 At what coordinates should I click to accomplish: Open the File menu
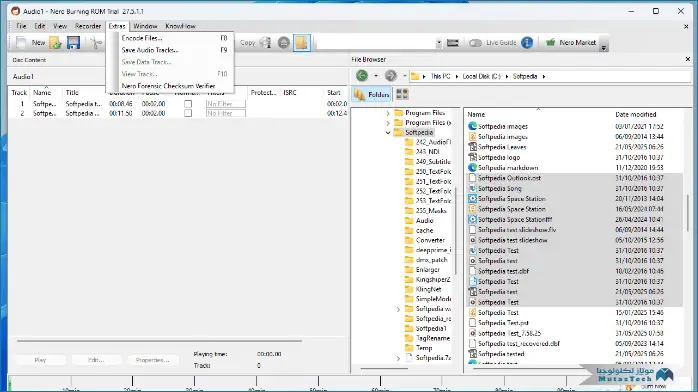click(x=21, y=26)
